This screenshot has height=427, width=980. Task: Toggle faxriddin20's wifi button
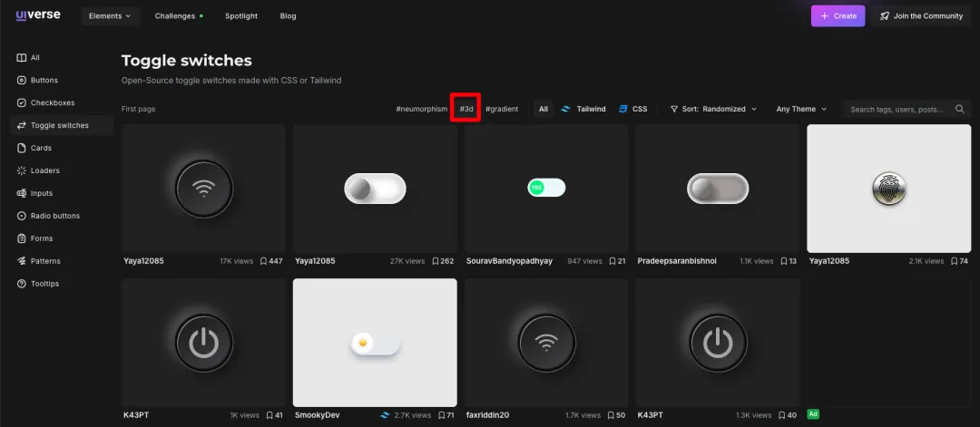tap(546, 343)
